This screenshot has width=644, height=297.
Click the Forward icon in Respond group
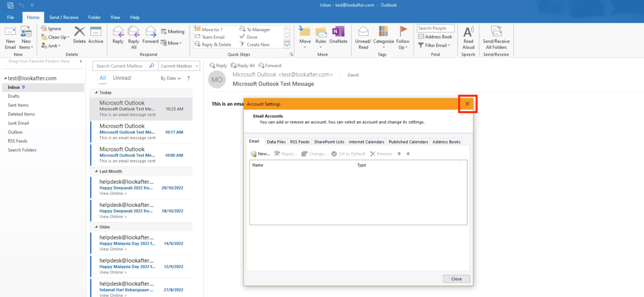point(151,32)
